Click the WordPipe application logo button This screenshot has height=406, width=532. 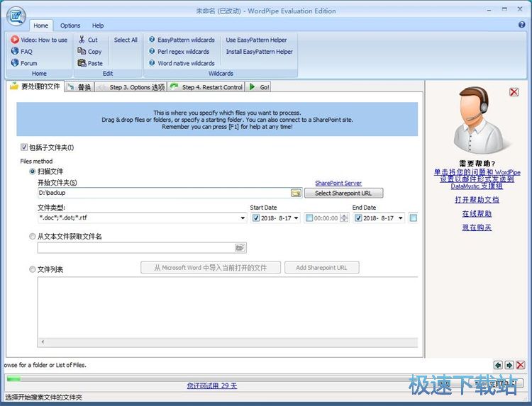click(16, 16)
